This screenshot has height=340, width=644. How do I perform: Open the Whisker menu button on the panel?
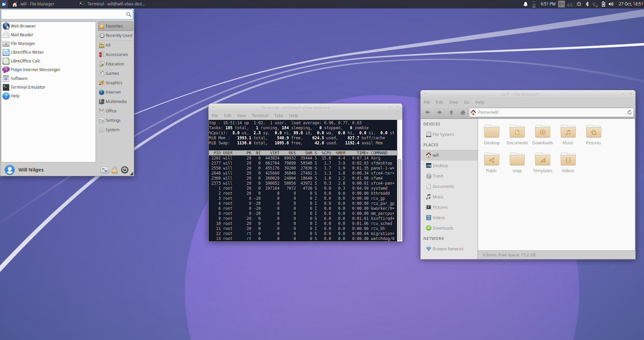(4, 4)
